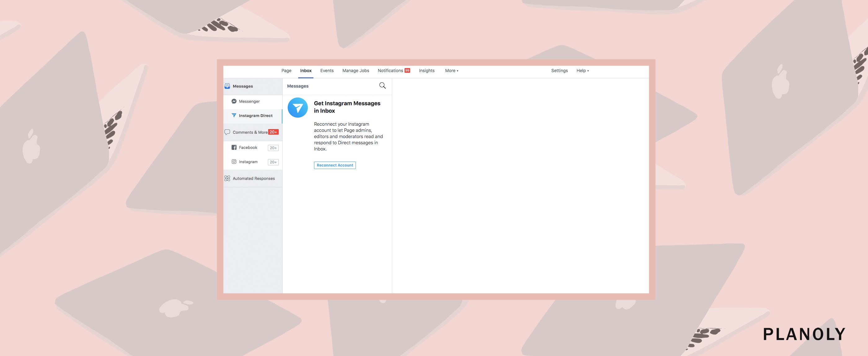Enable Instagram Direct inbox connection
This screenshot has height=356, width=868.
point(334,165)
